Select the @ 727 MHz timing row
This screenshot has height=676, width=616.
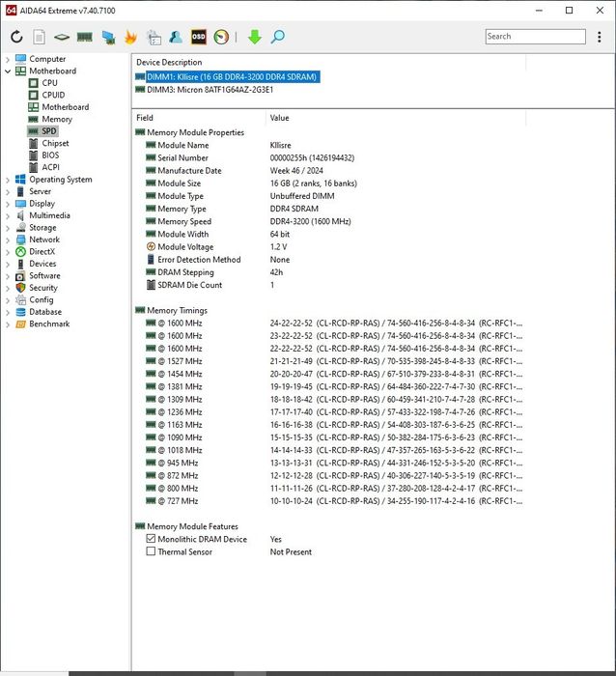click(327, 501)
